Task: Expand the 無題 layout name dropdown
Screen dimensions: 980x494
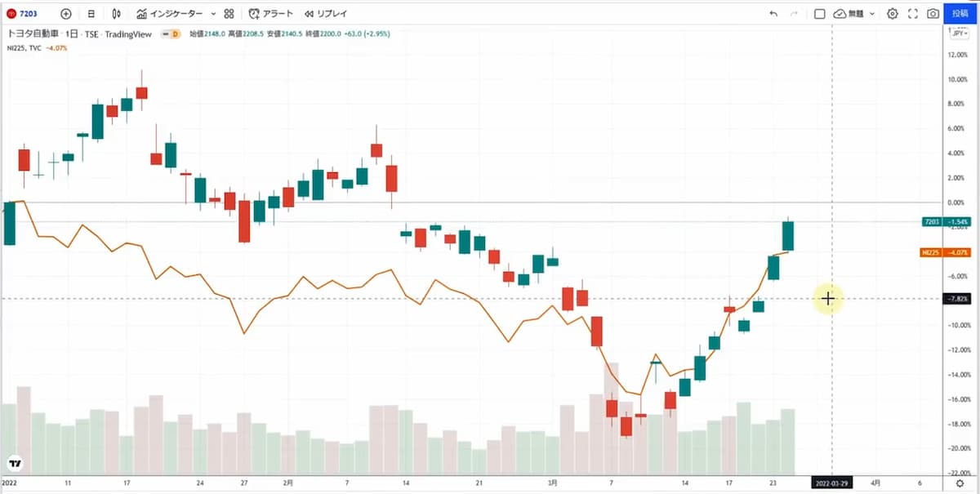Action: [x=873, y=14]
